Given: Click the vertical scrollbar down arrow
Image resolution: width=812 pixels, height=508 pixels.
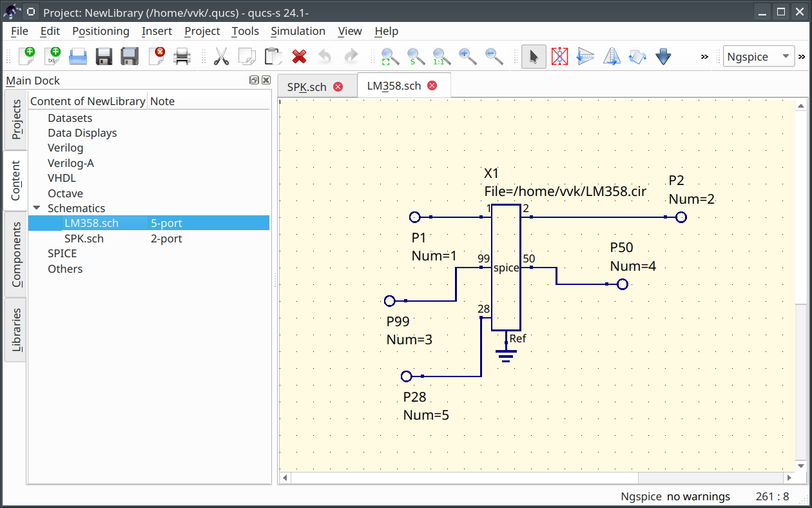Looking at the screenshot, I should (x=801, y=465).
